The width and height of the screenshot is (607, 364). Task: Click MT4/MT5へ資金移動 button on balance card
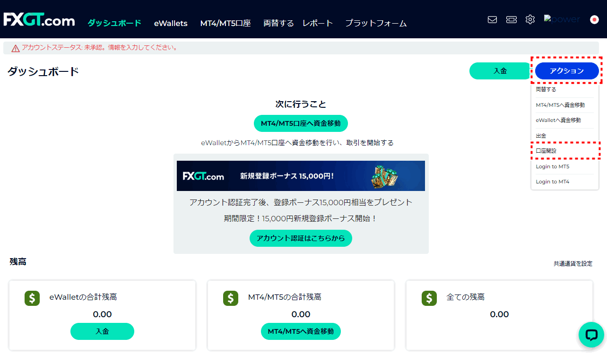point(301,331)
